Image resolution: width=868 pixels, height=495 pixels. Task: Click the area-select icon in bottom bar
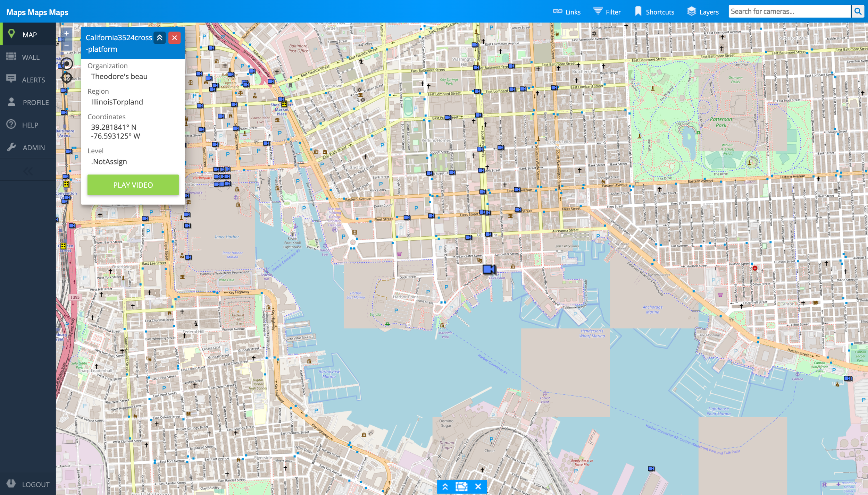tap(461, 486)
